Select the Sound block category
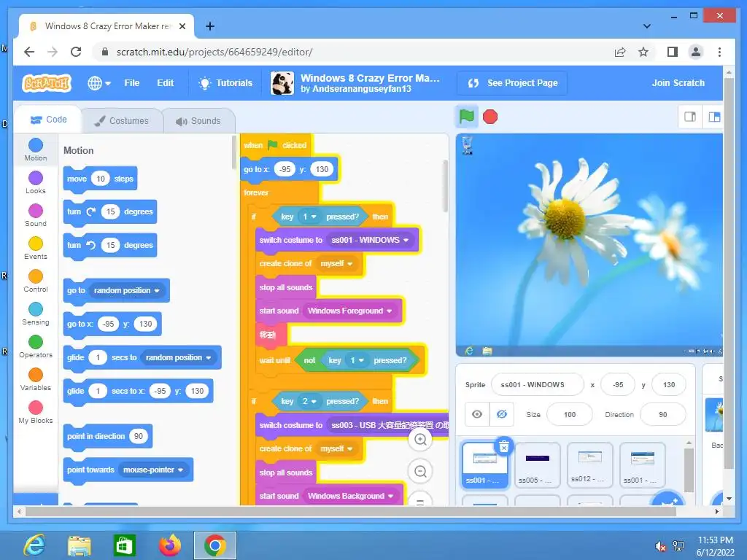The width and height of the screenshot is (747, 560). 36,216
